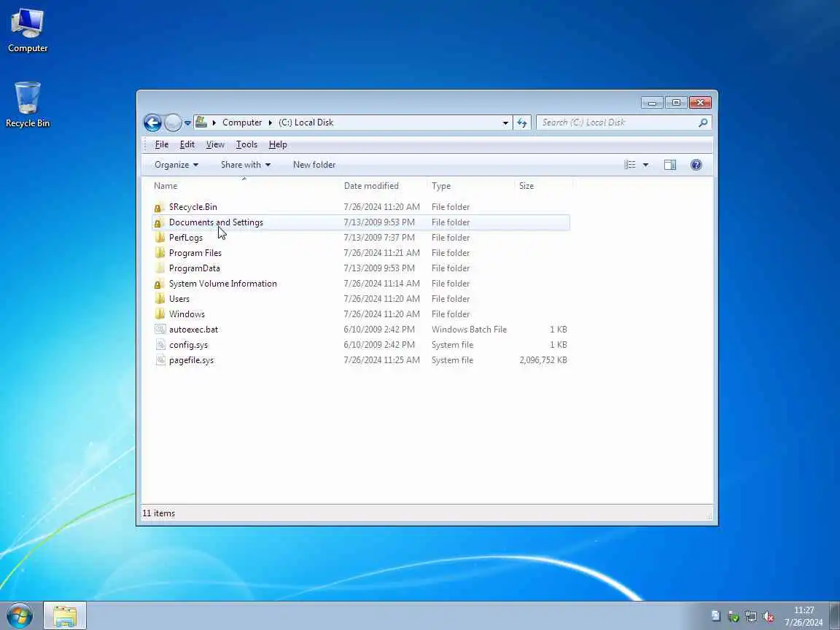
Task: Click the drive icon in address bar
Action: point(201,122)
